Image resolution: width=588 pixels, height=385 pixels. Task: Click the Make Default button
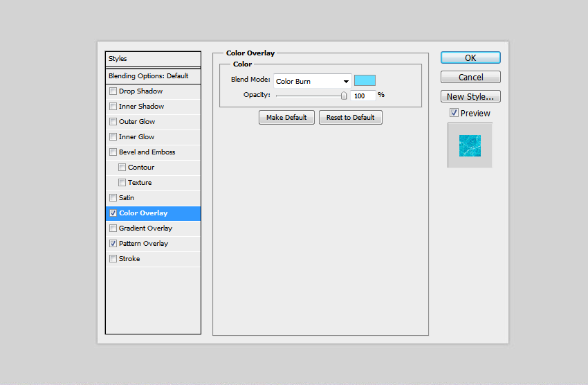tap(286, 118)
